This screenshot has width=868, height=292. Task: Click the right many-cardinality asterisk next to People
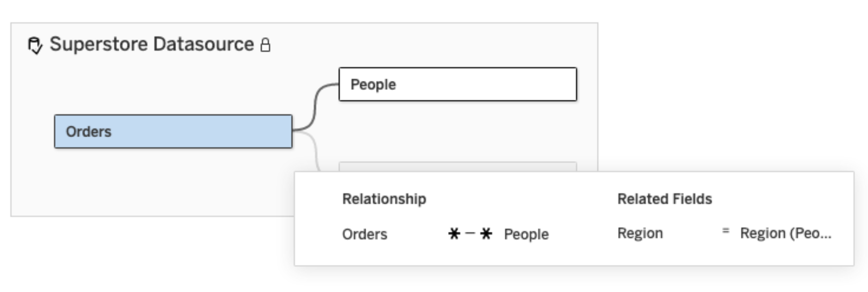[x=486, y=233]
